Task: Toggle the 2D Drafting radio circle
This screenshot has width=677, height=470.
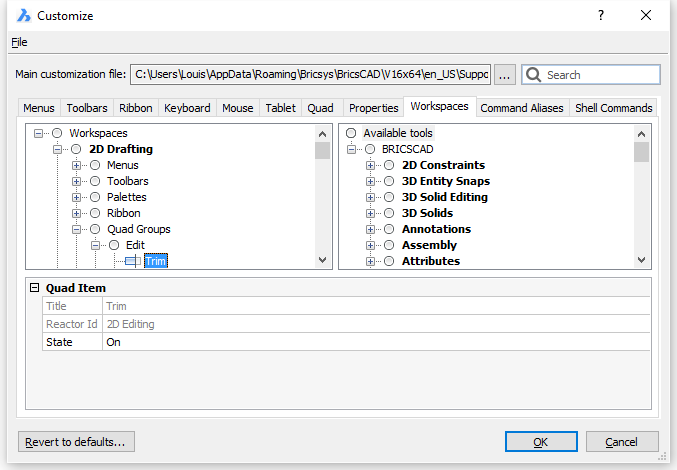Action: point(76,149)
